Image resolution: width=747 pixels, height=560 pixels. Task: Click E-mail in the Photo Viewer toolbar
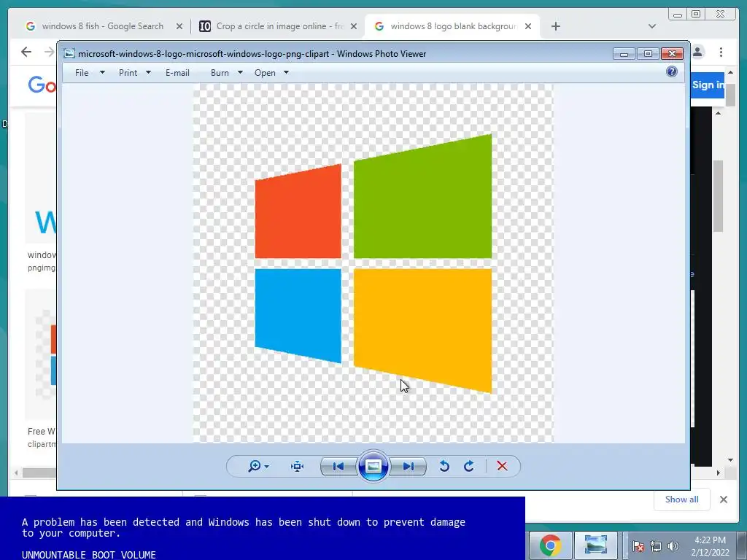click(177, 73)
